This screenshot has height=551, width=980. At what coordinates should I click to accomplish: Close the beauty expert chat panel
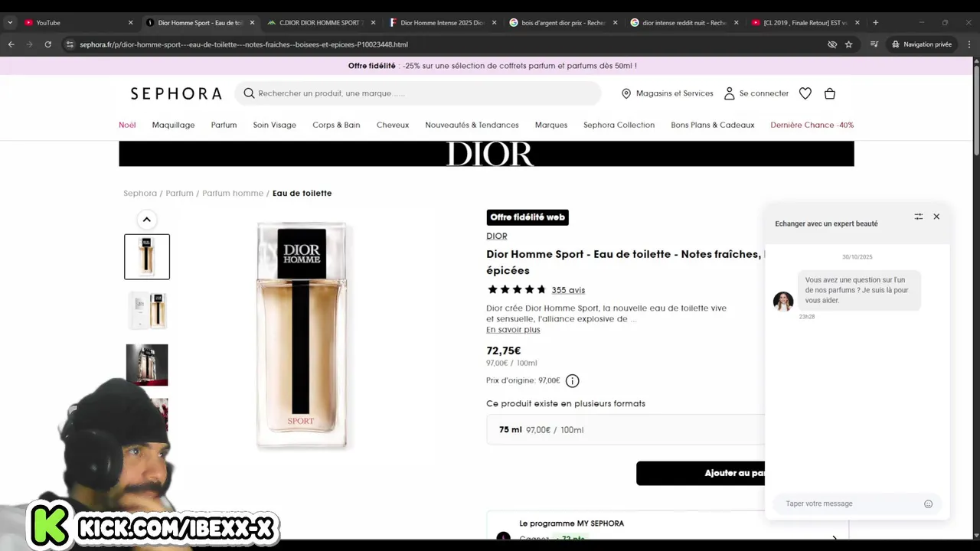click(x=936, y=217)
